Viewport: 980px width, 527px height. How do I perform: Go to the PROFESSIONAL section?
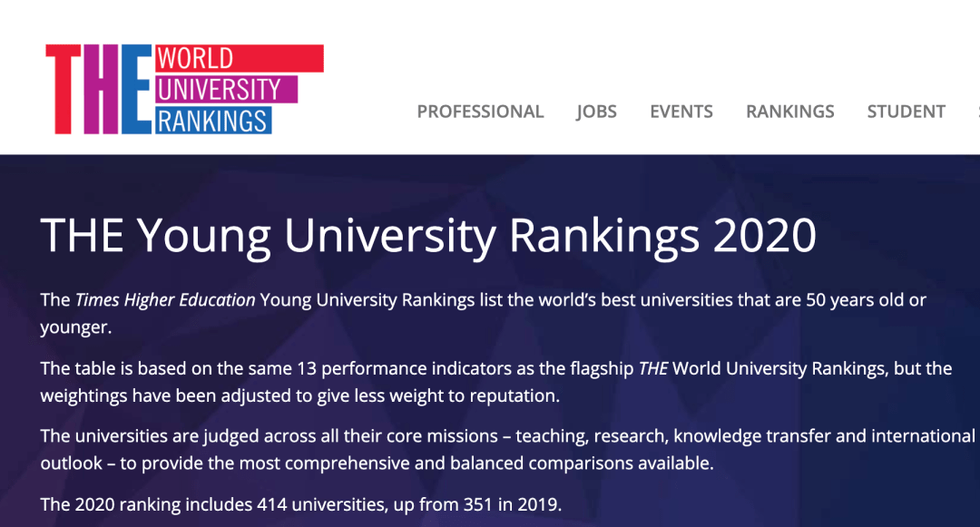480,111
